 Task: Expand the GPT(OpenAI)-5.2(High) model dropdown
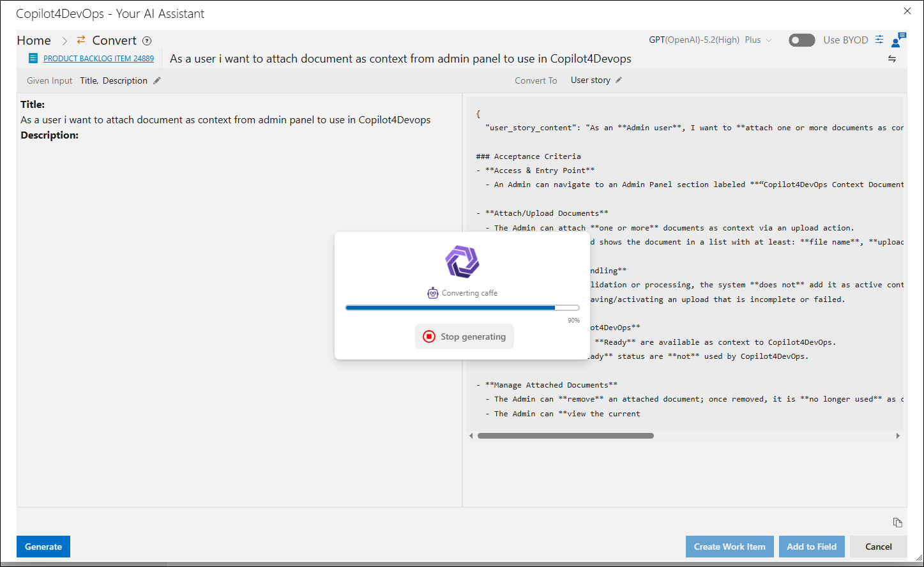click(x=710, y=40)
